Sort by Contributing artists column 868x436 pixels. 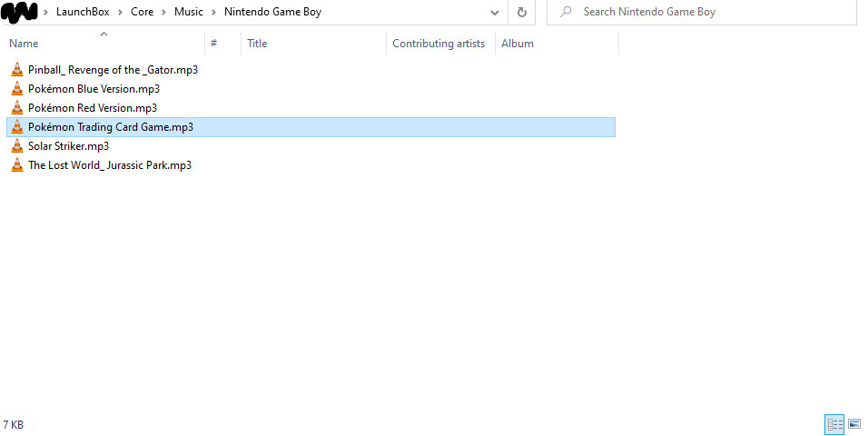coord(440,44)
